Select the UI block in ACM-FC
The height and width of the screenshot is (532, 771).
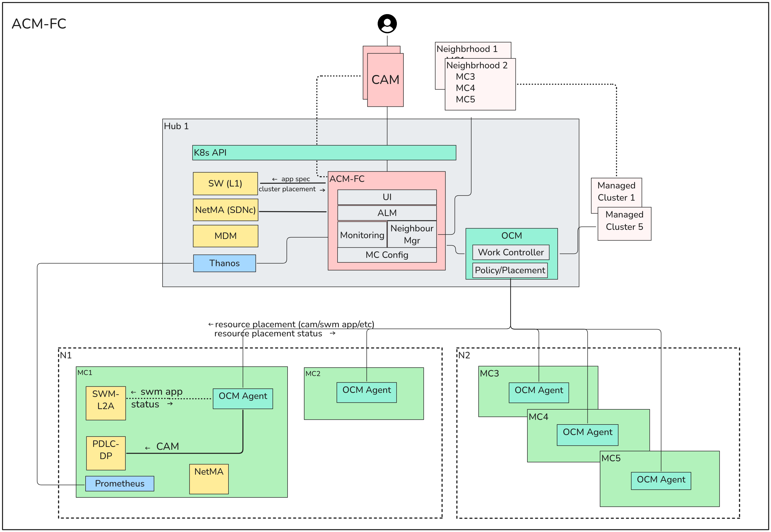tap(387, 197)
